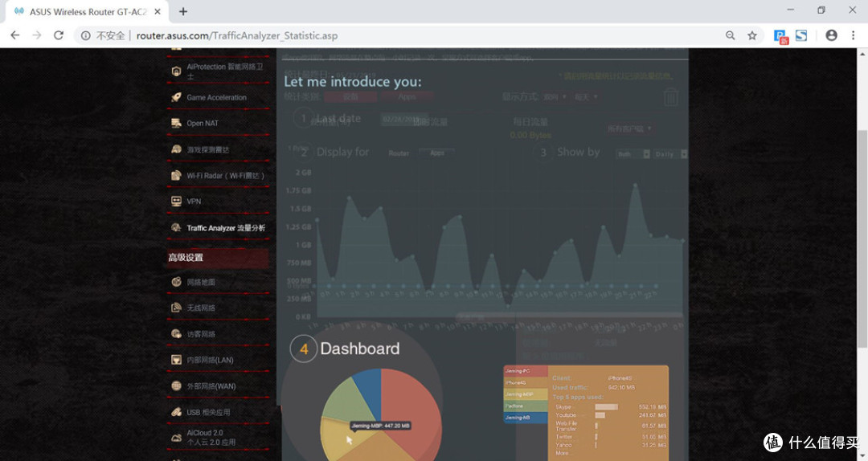Open the 每天 time range dropdown
The height and width of the screenshot is (461, 868).
point(586,97)
